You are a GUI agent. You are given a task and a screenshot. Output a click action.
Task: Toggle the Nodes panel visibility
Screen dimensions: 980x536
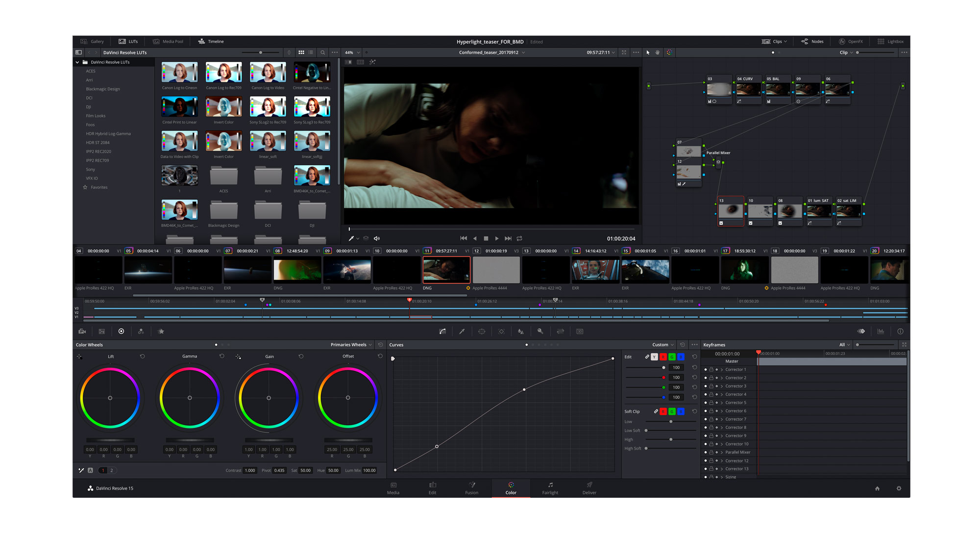(812, 41)
